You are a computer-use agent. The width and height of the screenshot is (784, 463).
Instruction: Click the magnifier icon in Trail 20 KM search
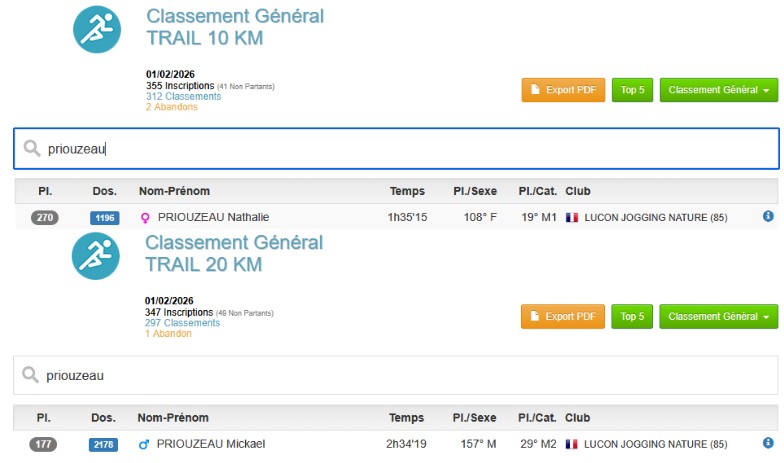point(32,376)
